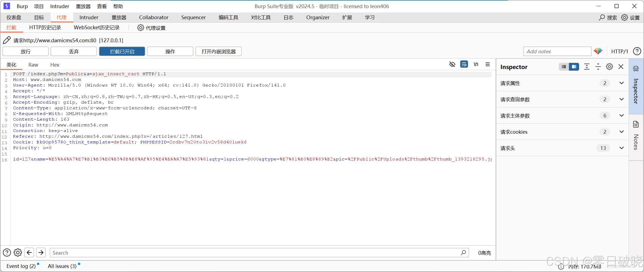Switch to 目标 tab
This screenshot has height=272, width=644.
(x=39, y=18)
